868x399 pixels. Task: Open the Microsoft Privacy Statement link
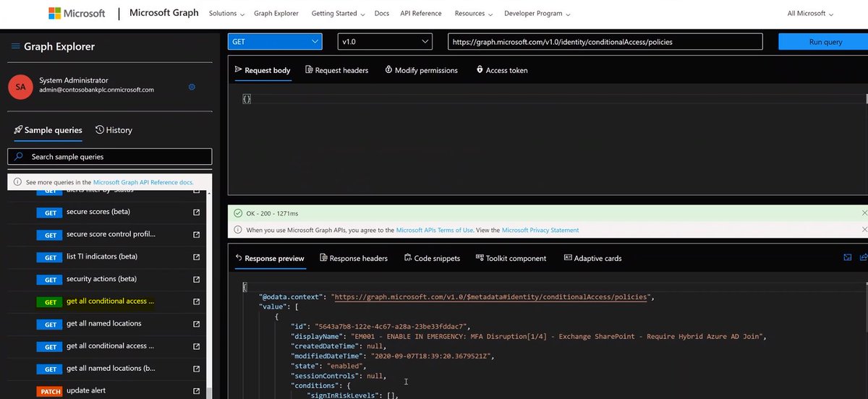tap(540, 230)
